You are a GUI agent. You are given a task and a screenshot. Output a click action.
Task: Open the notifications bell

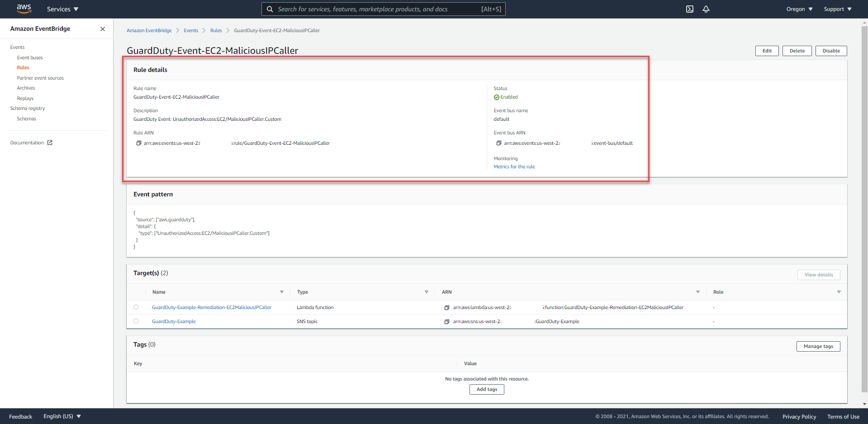706,9
